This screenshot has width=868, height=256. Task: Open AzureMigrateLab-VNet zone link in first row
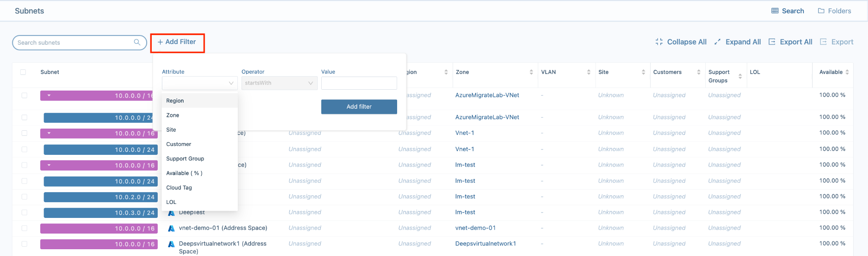pyautogui.click(x=487, y=95)
